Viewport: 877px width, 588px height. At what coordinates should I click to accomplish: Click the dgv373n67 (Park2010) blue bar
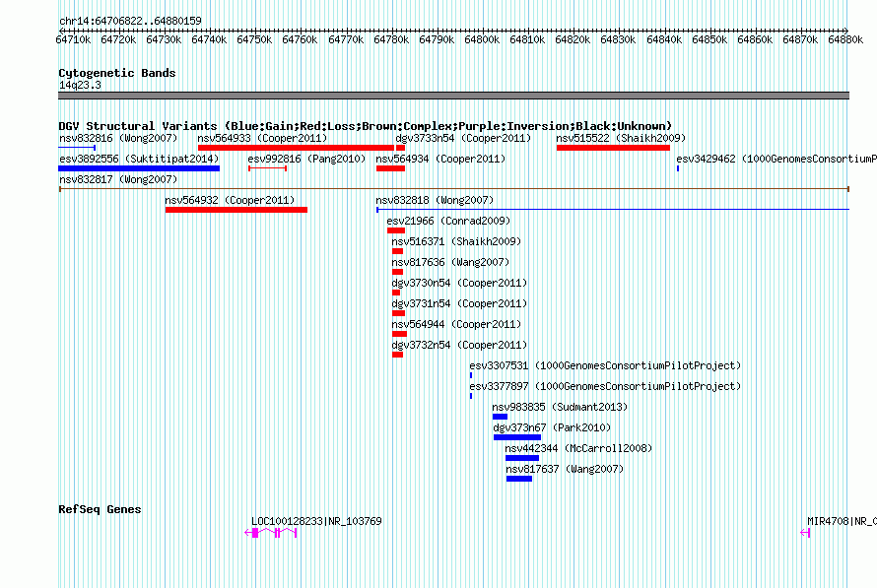(517, 437)
